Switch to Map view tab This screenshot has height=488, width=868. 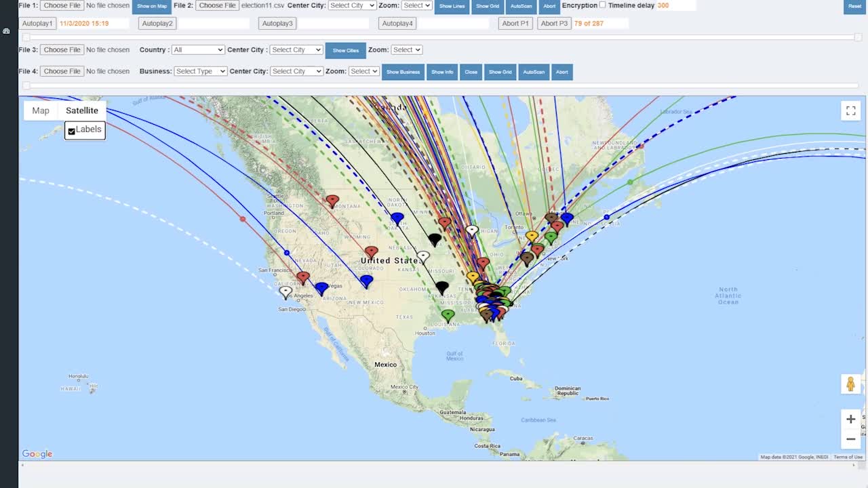41,110
